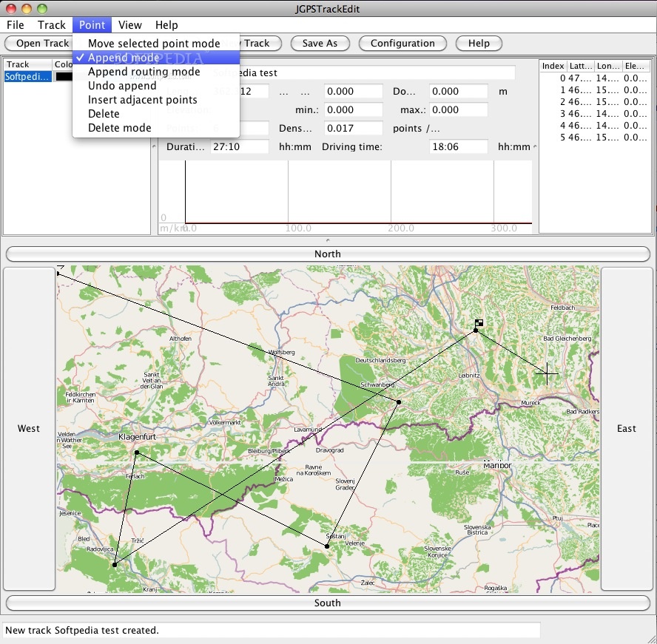The width and height of the screenshot is (657, 644).
Task: Click the Index column header
Action: tap(553, 66)
